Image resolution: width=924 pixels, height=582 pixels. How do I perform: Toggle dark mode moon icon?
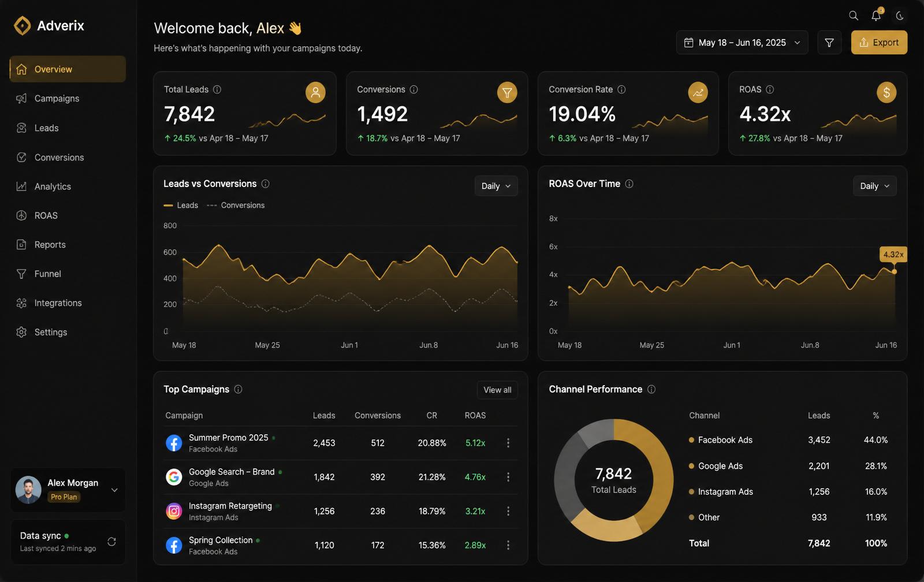click(x=900, y=16)
